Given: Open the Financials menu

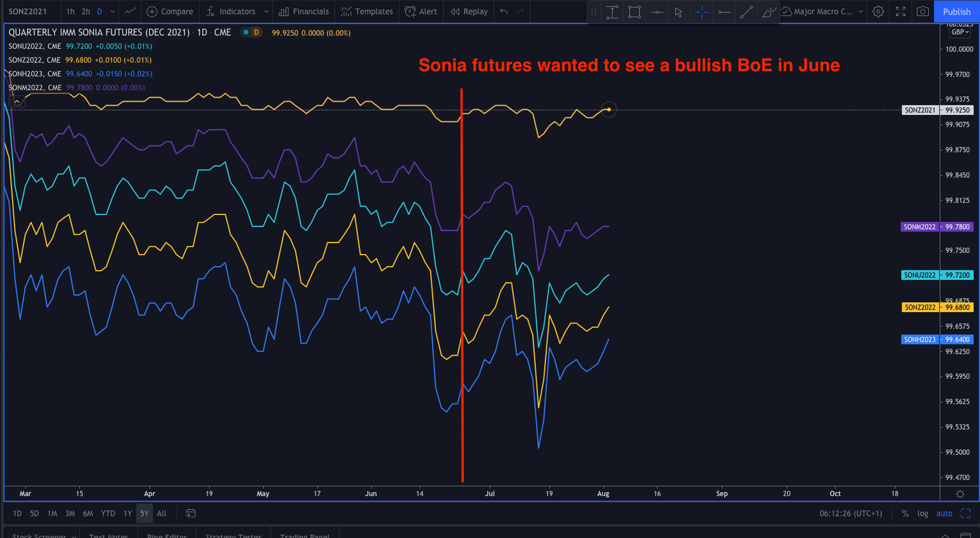Looking at the screenshot, I should click(304, 11).
